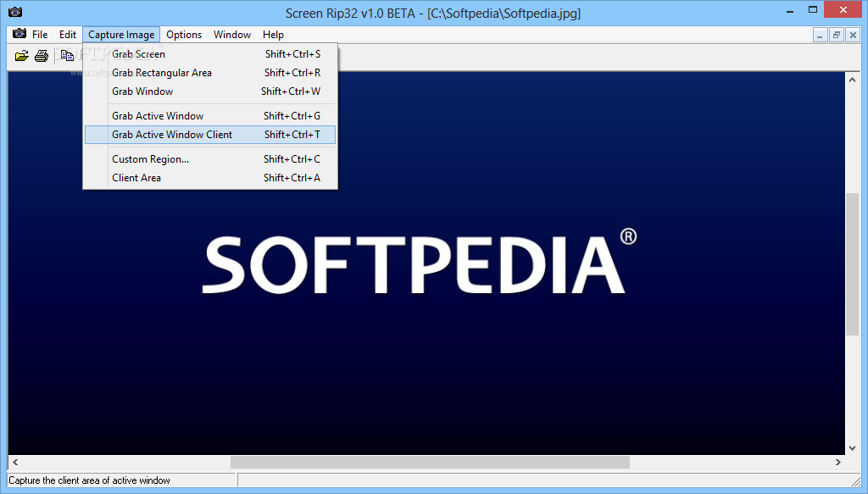
Task: Click vertical scrollbar down arrow
Action: (852, 448)
